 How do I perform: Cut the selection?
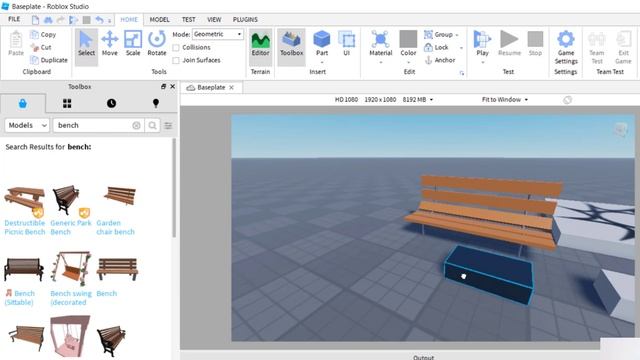pyautogui.click(x=41, y=47)
